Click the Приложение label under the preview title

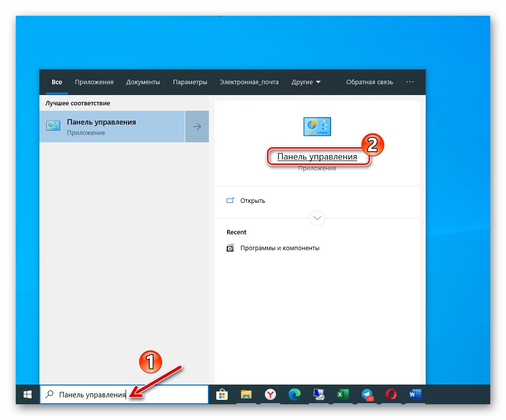[317, 168]
